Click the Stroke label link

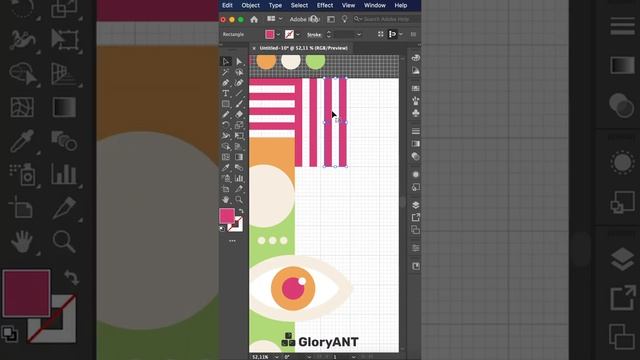pyautogui.click(x=314, y=35)
